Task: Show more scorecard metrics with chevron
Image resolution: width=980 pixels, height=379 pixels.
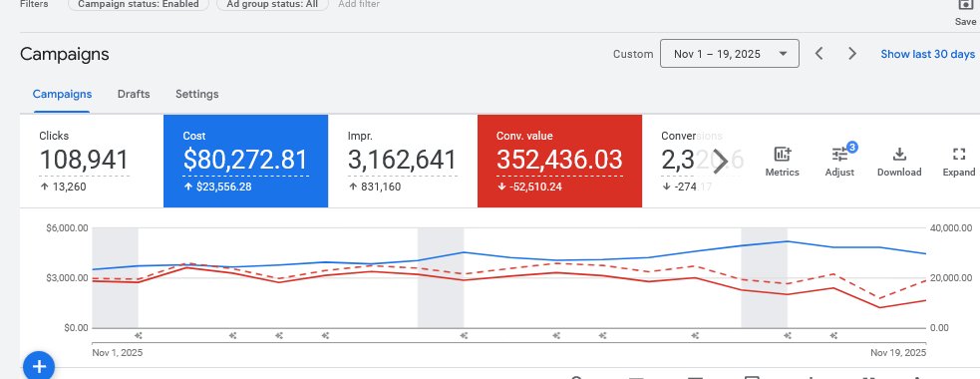Action: (720, 162)
